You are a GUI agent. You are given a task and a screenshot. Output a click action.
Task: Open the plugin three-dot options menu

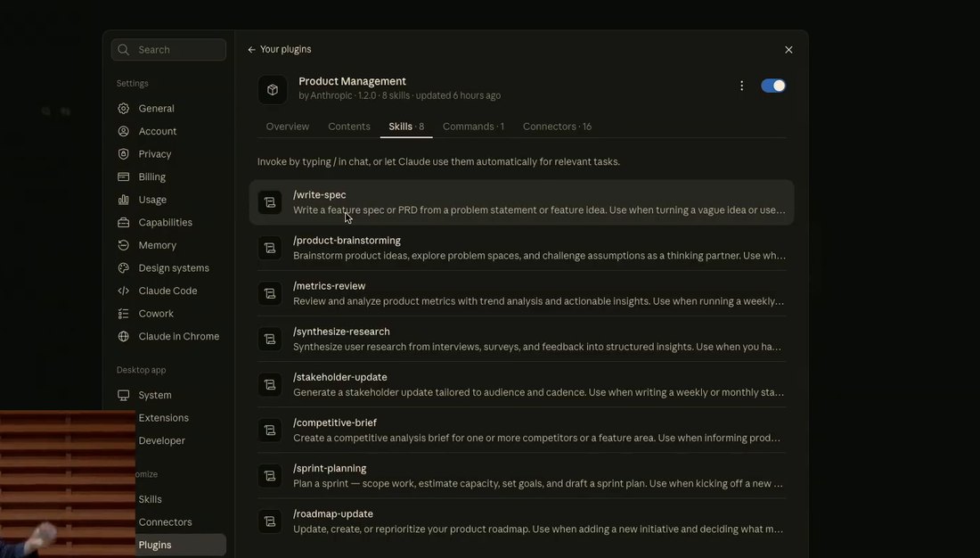tap(742, 86)
